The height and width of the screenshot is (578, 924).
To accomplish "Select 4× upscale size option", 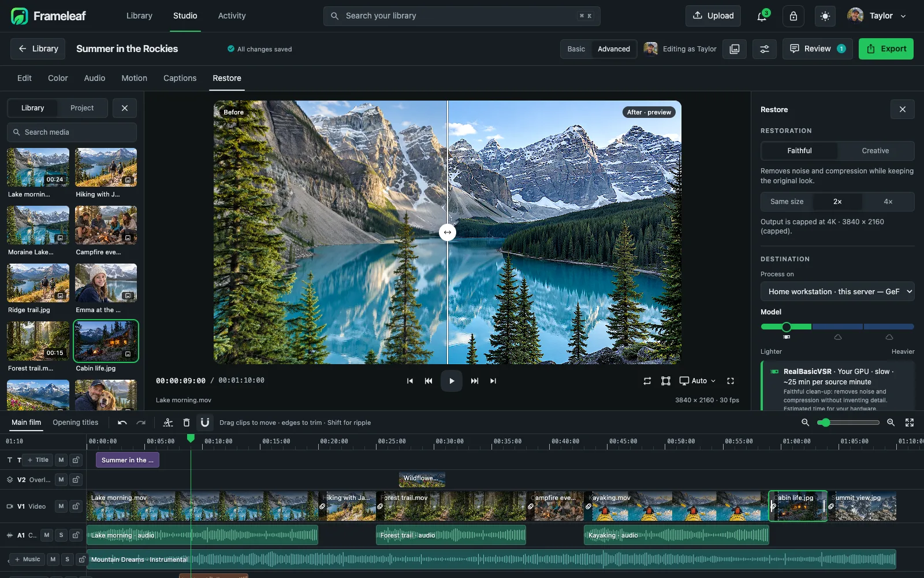I will (x=888, y=202).
